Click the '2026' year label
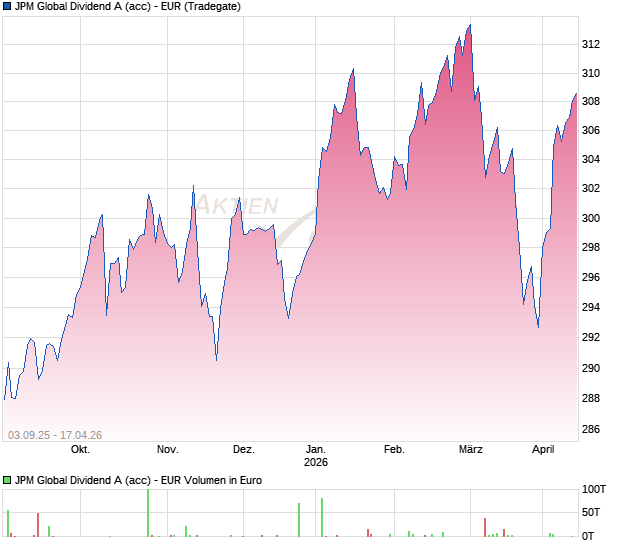The image size is (620, 546). [316, 462]
